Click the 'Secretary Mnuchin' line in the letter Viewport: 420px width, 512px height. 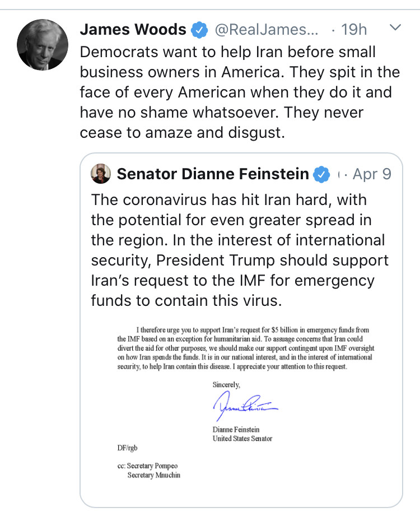(x=154, y=475)
